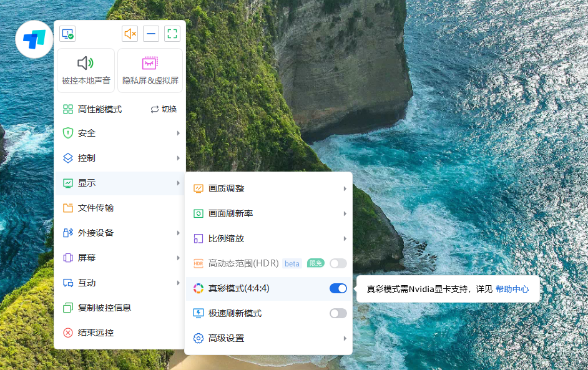Click the 切换 mode switch button

(x=164, y=109)
